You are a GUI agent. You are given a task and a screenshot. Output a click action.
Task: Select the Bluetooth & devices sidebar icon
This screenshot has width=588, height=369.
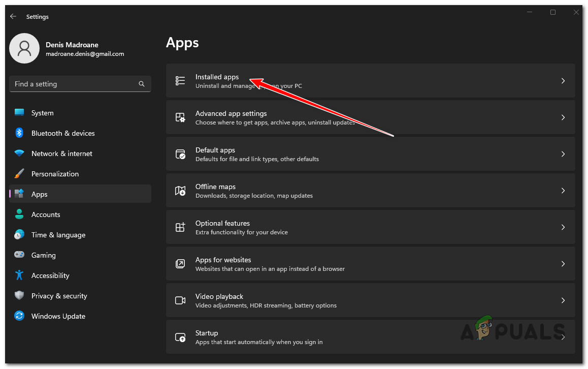click(19, 133)
